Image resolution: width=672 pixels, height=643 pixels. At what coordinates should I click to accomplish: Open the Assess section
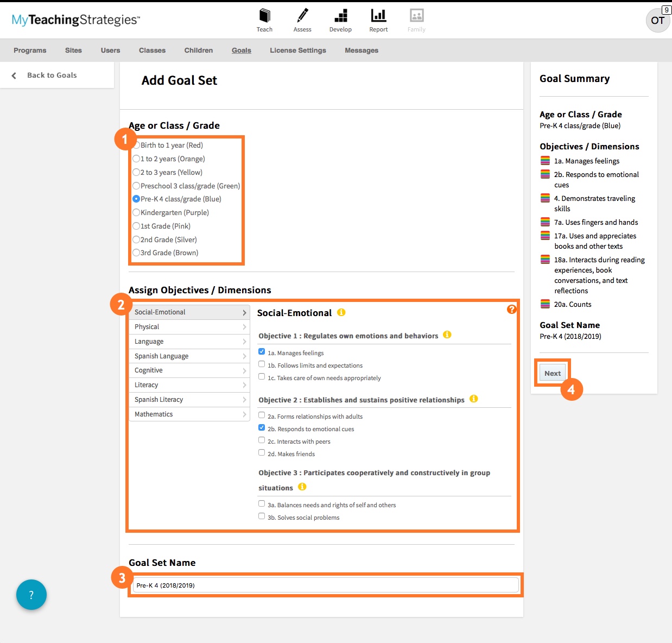click(x=302, y=19)
